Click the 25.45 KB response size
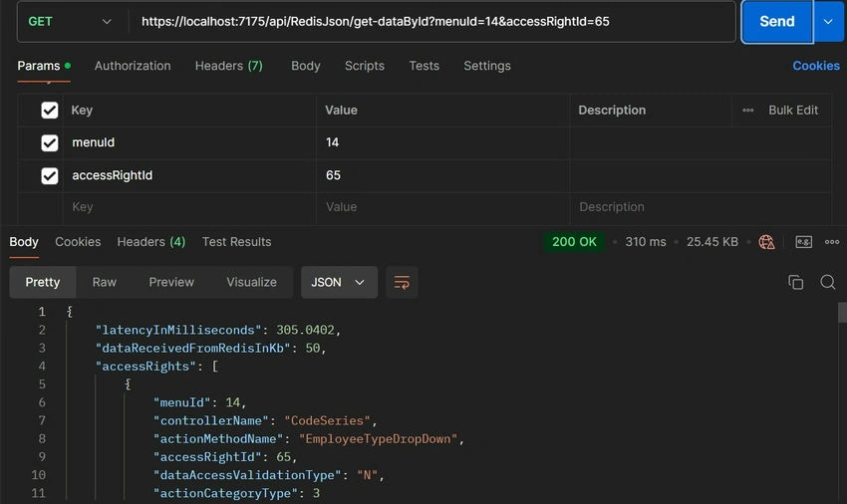The width and height of the screenshot is (847, 504). (711, 242)
